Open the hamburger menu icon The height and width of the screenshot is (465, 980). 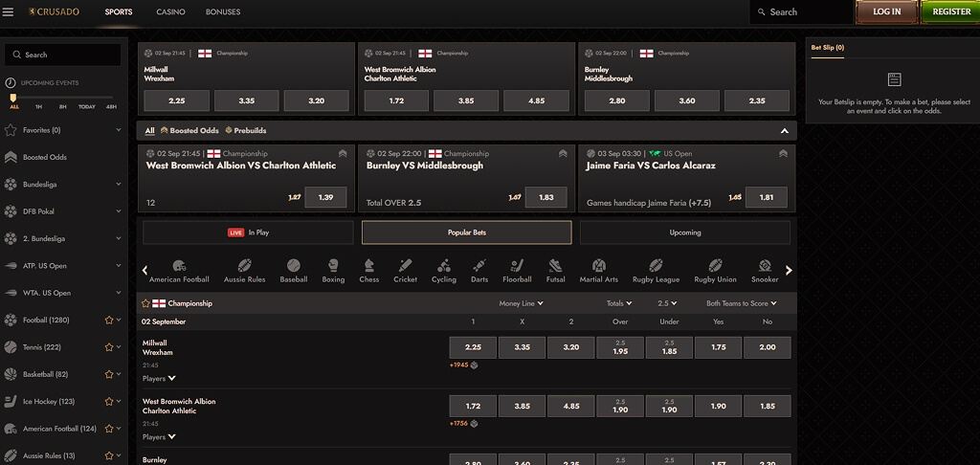(8, 11)
